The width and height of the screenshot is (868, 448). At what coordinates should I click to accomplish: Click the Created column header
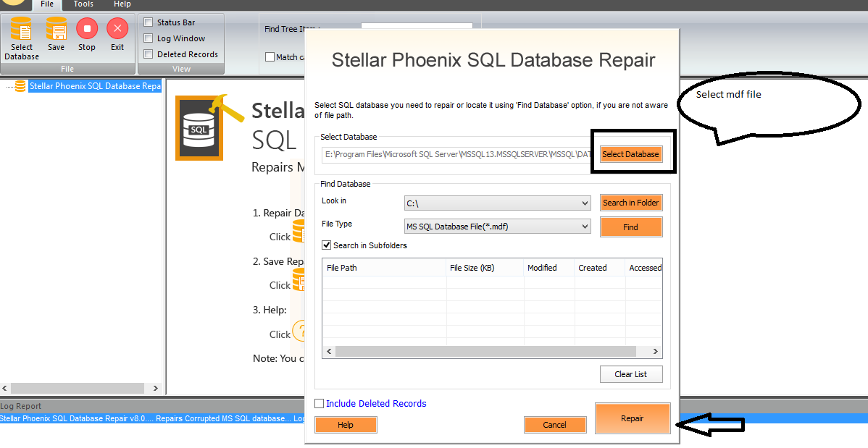coord(599,268)
